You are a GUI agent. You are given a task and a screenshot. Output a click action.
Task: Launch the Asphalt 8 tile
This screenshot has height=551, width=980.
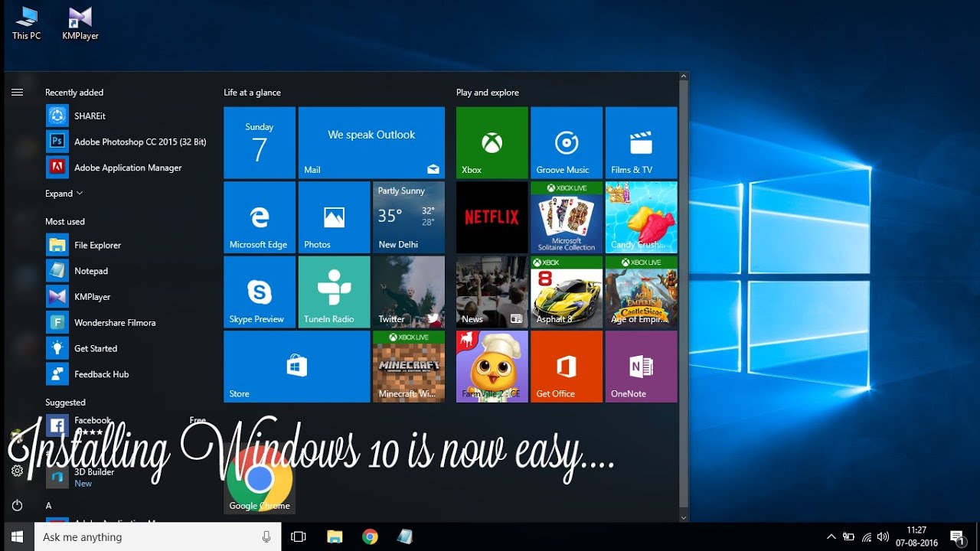point(567,292)
